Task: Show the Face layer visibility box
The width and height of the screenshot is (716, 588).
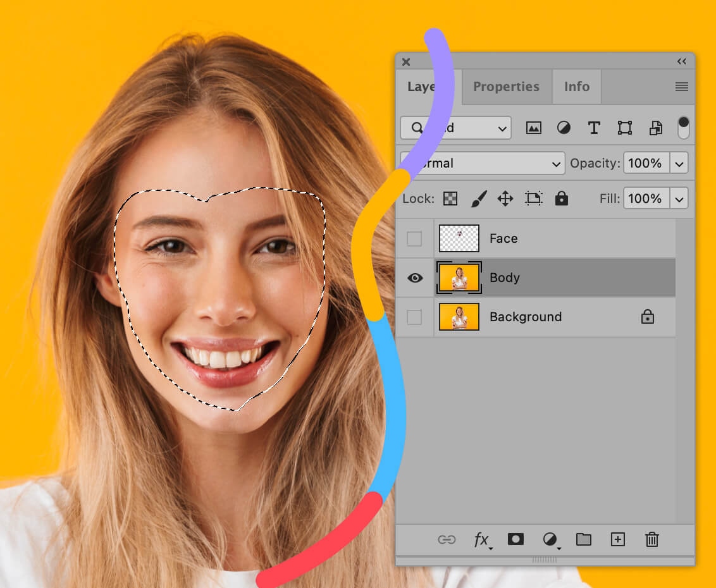Action: pos(414,239)
